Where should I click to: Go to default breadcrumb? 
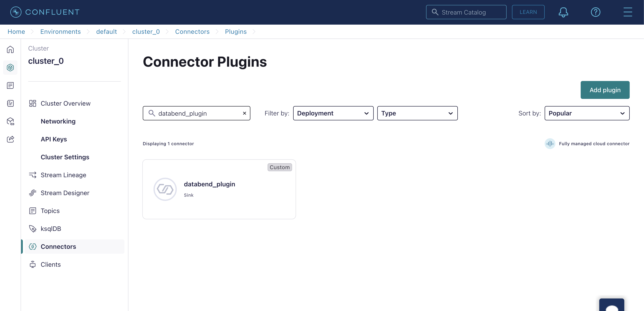point(107,32)
